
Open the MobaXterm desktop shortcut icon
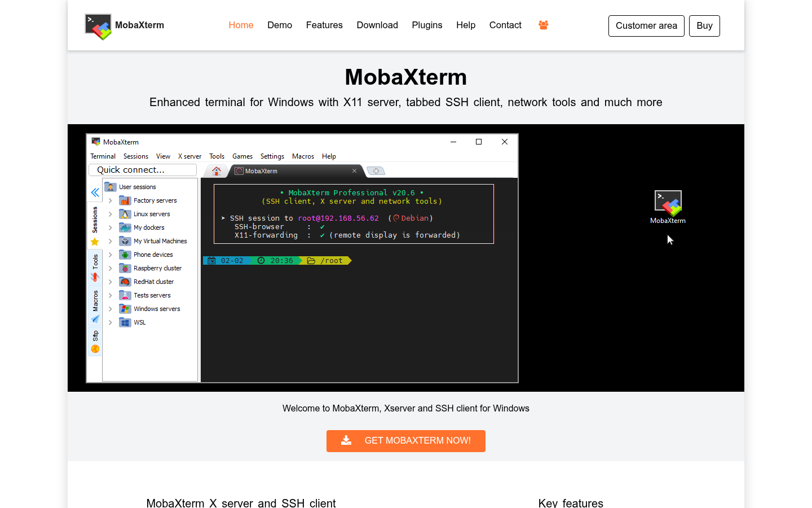tap(668, 203)
